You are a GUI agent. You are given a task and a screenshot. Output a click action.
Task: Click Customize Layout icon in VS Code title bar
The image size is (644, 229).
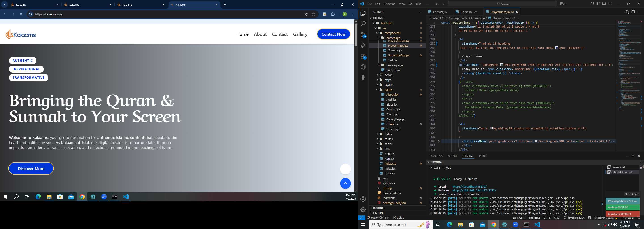[592, 4]
